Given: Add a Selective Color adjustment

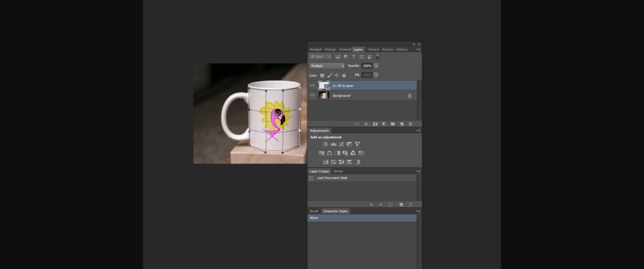Looking at the screenshot, I should pyautogui.click(x=349, y=162).
